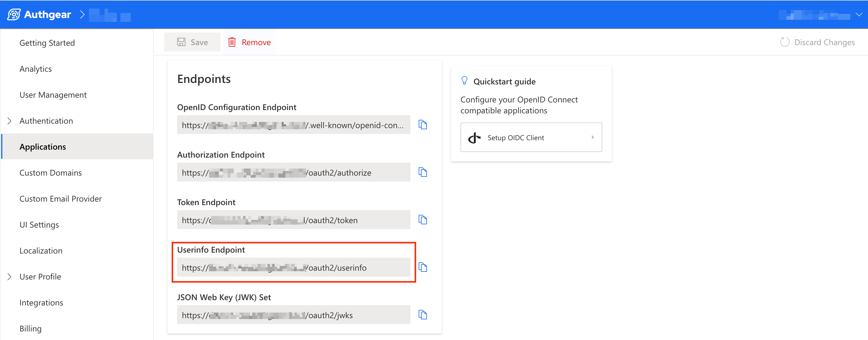Viewport: 868px width, 340px height.
Task: Click the Save button
Action: tap(192, 42)
